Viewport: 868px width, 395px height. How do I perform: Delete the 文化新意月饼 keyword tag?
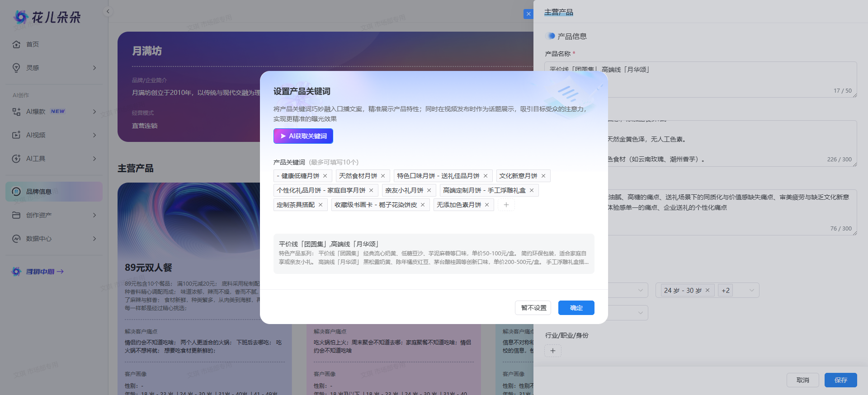543,176
